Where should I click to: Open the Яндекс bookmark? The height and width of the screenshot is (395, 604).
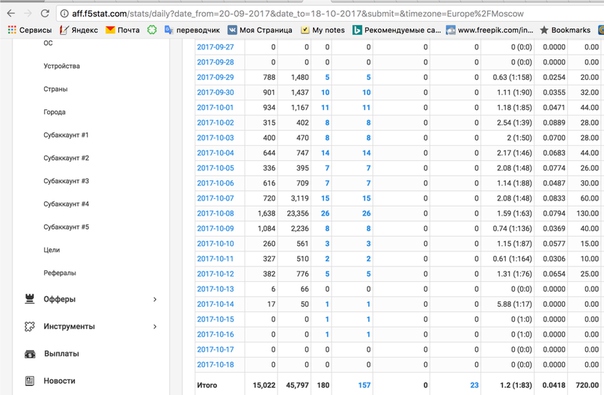(x=79, y=30)
